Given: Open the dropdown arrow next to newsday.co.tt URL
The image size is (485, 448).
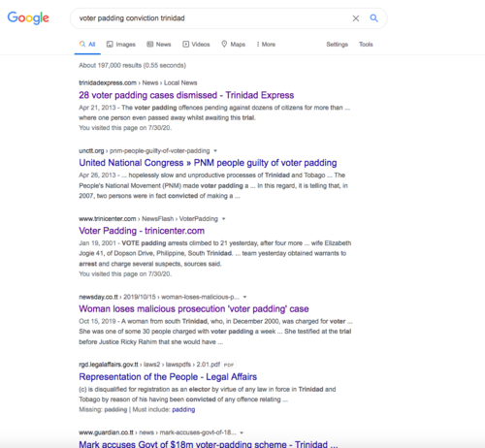Looking at the screenshot, I should [x=244, y=297].
